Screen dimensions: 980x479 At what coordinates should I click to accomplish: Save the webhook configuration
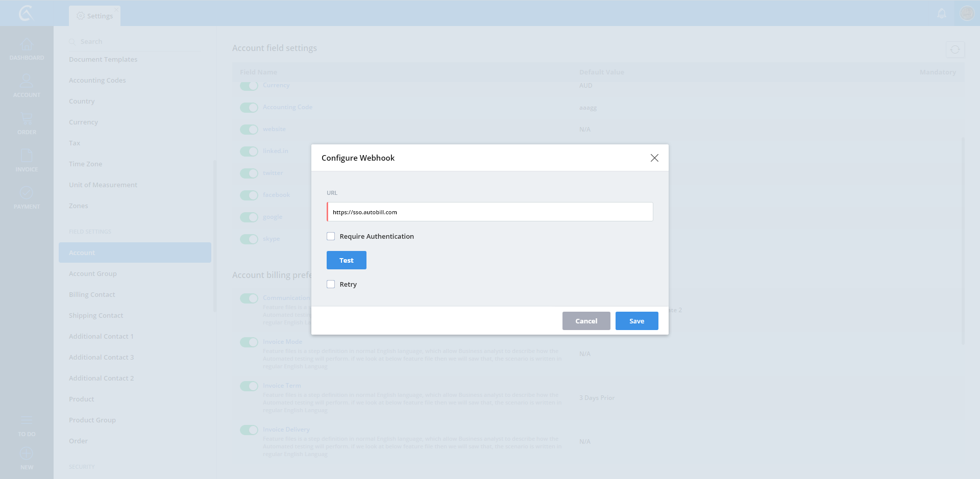[x=636, y=321]
